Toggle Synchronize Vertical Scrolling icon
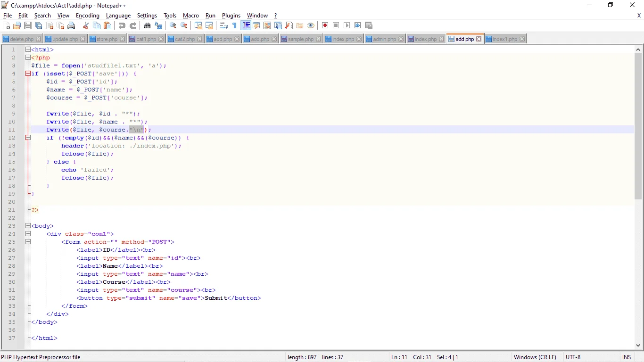The image size is (644, 362). coord(198,25)
